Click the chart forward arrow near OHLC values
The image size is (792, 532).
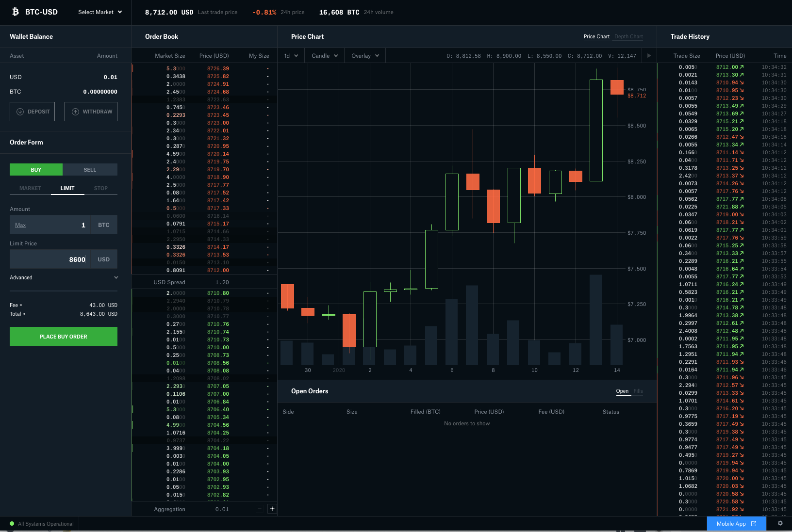(x=649, y=55)
